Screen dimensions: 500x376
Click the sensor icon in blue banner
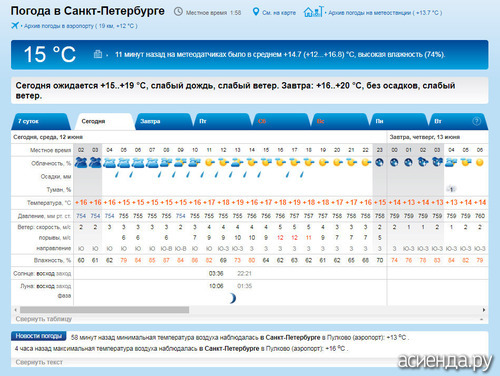point(98,54)
